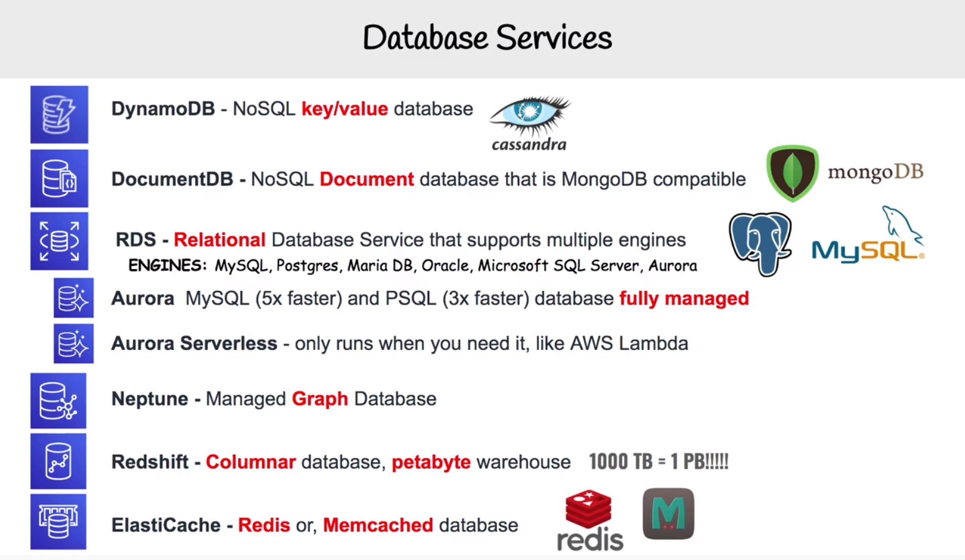Image resolution: width=965 pixels, height=560 pixels.
Task: Click the Cassandra eye logo
Action: tap(530, 116)
